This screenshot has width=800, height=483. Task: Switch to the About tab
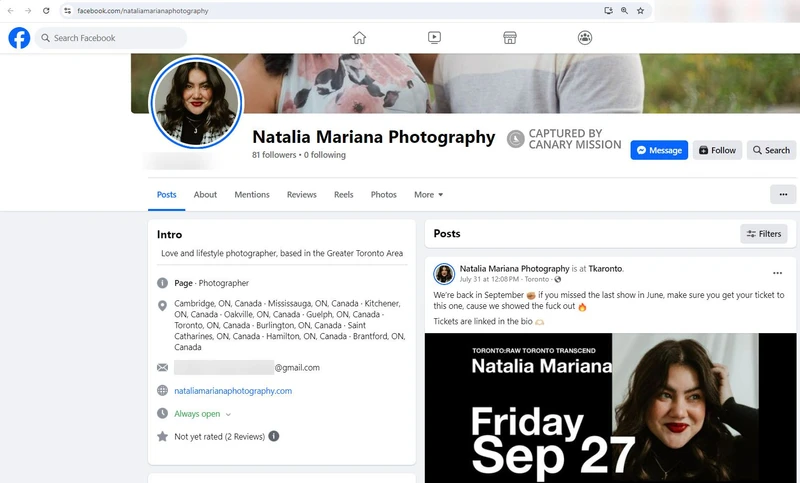pos(205,194)
